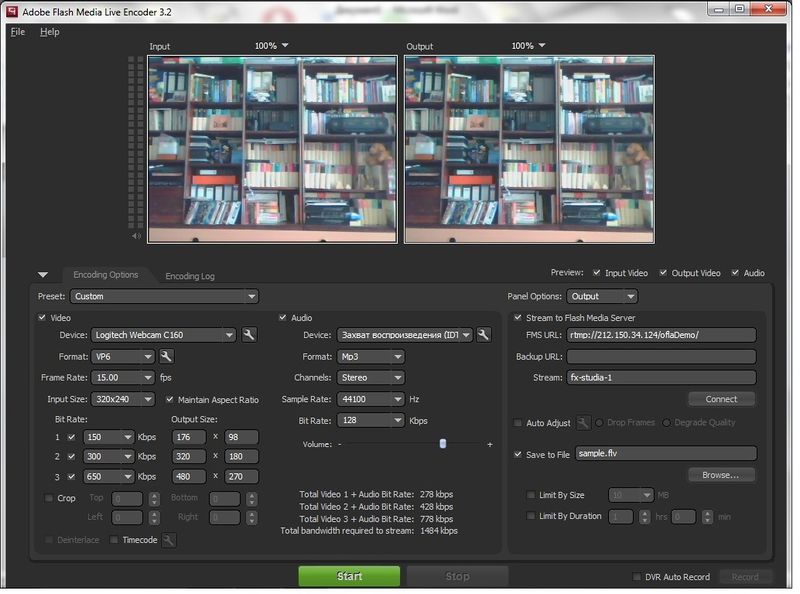Viewport: 800px width, 594px height.
Task: Disable Stream to Flash Media Server
Action: 517,317
